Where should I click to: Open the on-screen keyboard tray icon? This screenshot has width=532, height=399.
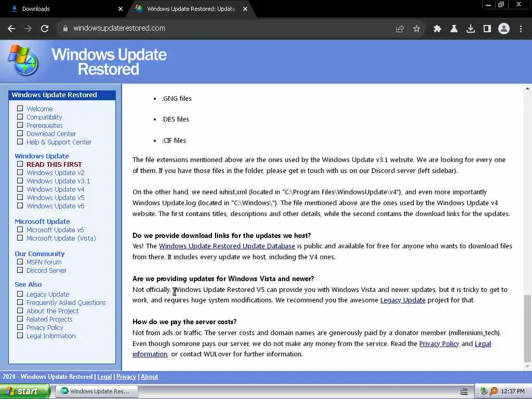tap(464, 392)
